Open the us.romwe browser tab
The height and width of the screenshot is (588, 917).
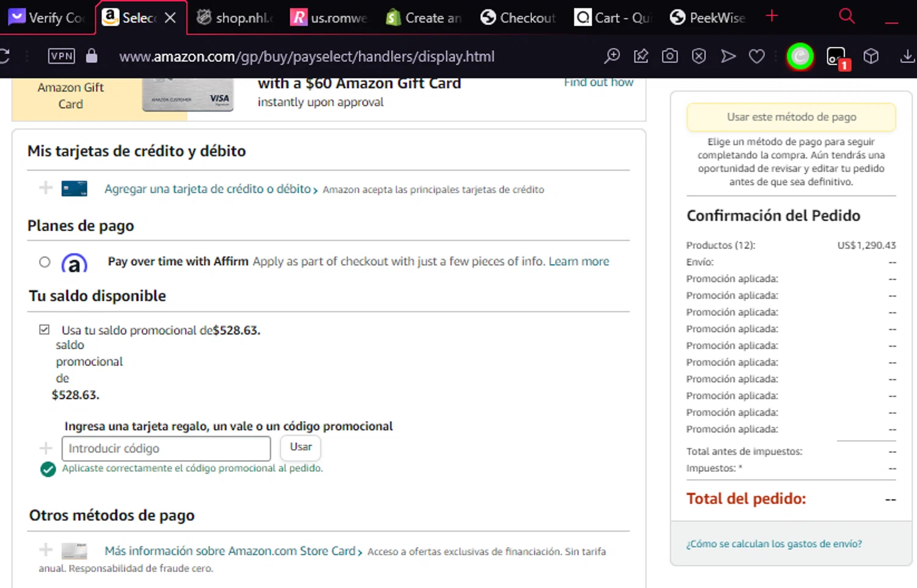(x=330, y=18)
